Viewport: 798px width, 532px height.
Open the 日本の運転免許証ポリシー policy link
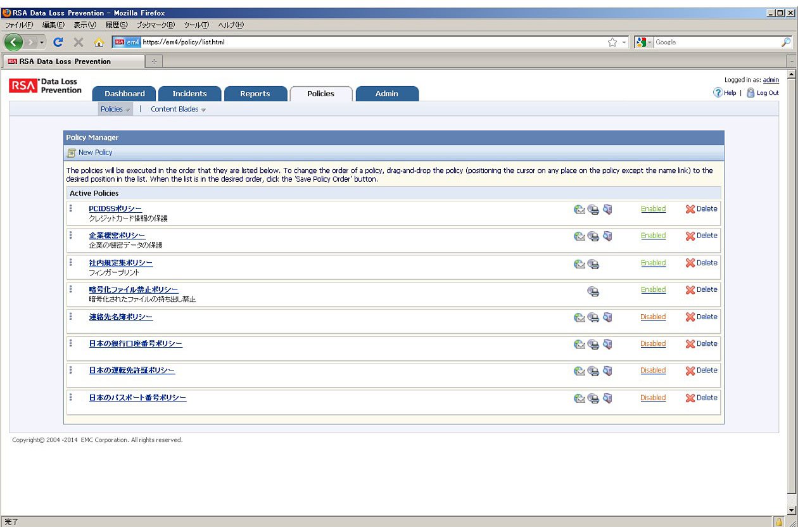132,370
